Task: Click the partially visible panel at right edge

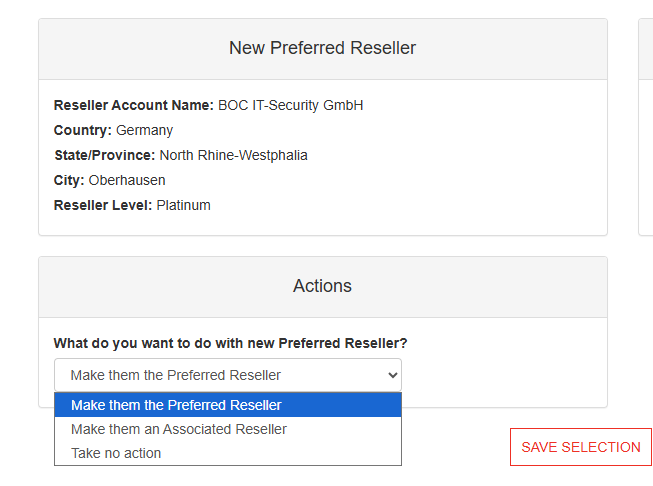Action: pos(646,127)
